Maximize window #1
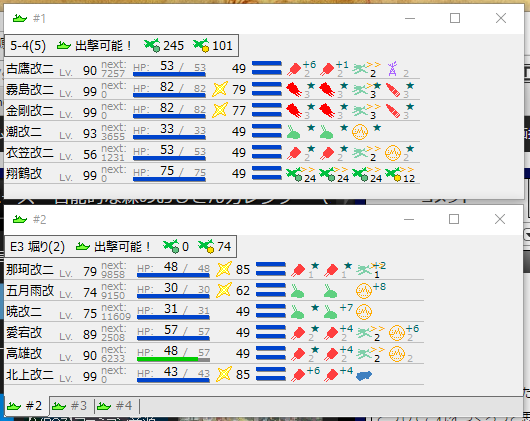This screenshot has width=530, height=421. tap(455, 18)
